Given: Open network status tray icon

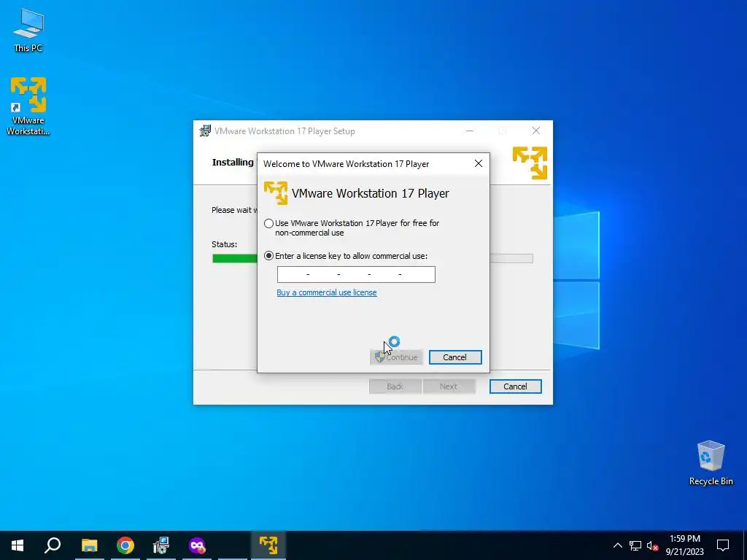Looking at the screenshot, I should pyautogui.click(x=635, y=545).
